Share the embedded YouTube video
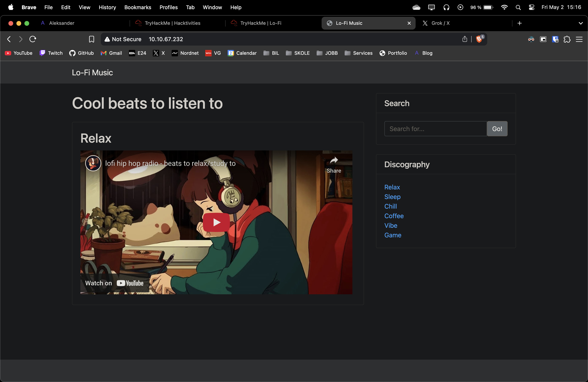 [334, 165]
